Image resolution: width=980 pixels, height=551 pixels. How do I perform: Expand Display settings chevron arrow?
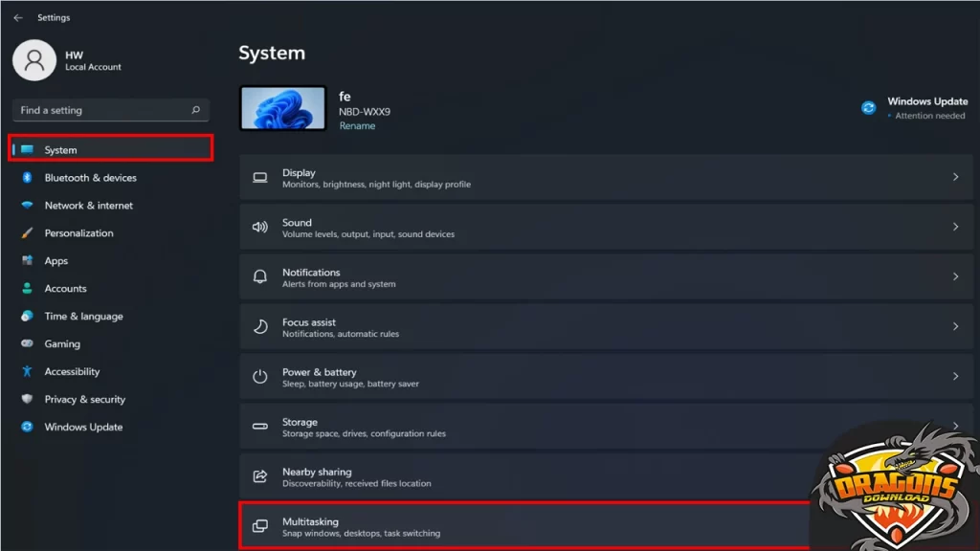[955, 177]
